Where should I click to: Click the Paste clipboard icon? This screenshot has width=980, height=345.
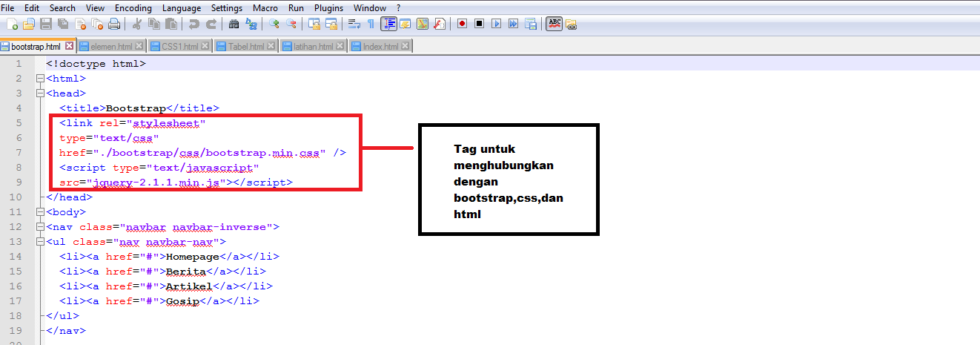pyautogui.click(x=171, y=24)
